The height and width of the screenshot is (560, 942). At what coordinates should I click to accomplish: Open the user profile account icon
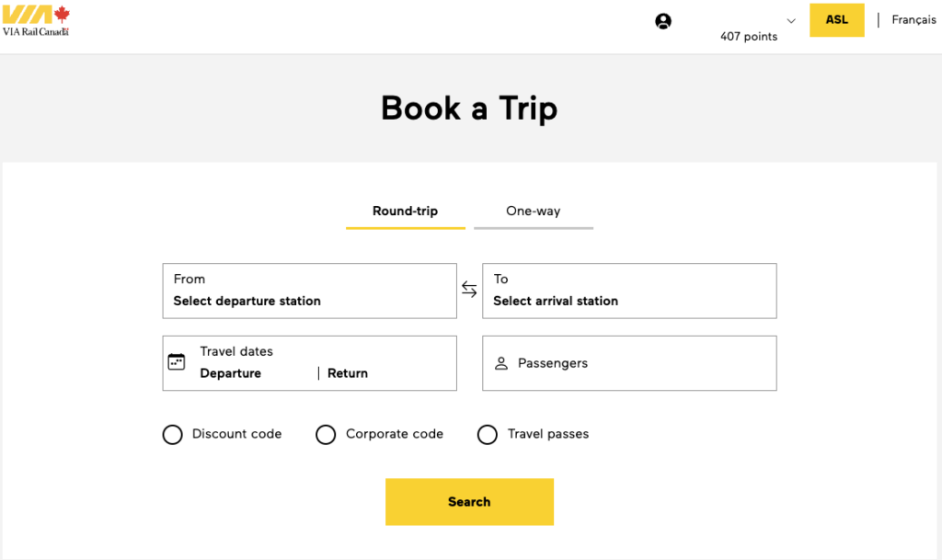point(662,20)
